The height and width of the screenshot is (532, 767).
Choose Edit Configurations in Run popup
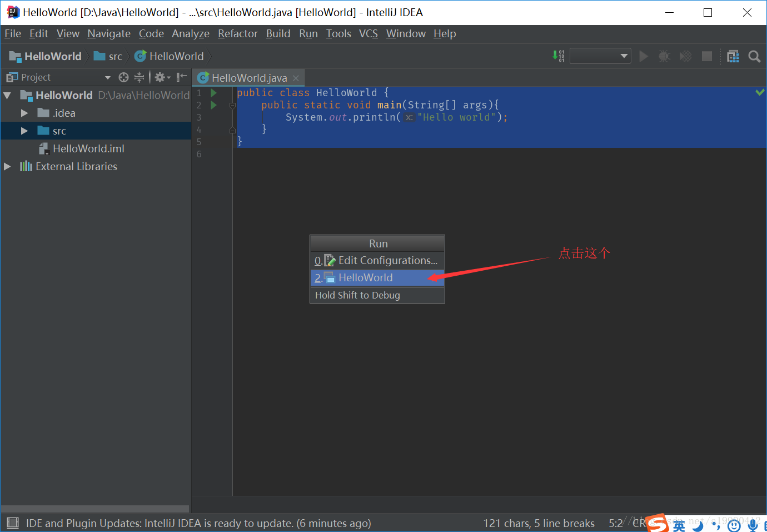377,260
